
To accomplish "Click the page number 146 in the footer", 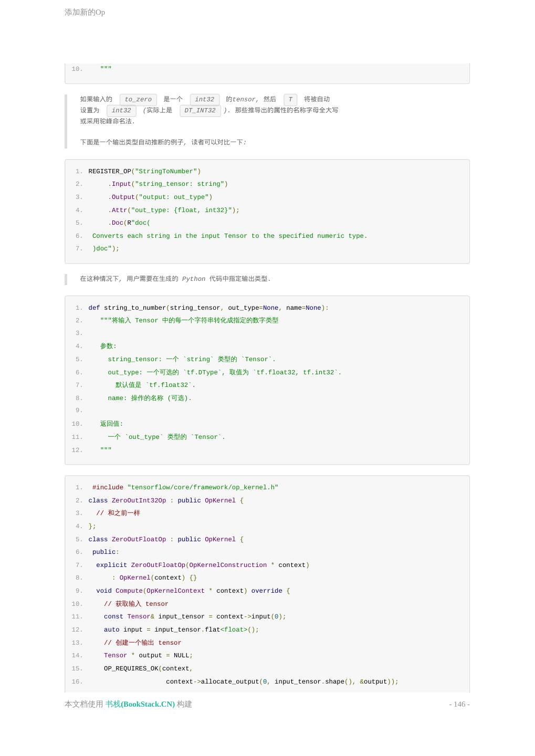I will pyautogui.click(x=459, y=704).
